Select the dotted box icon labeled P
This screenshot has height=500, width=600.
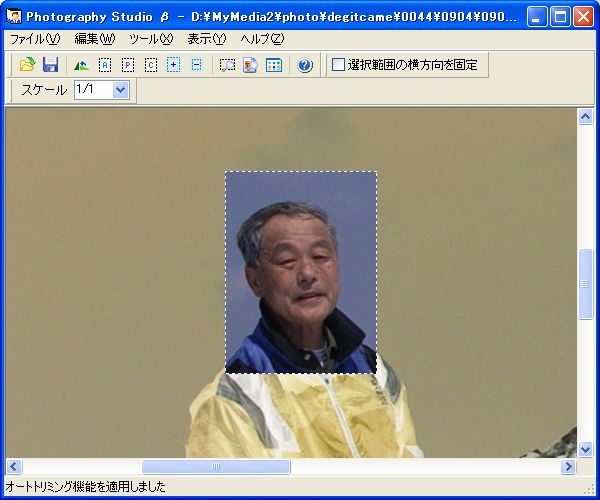[x=128, y=65]
